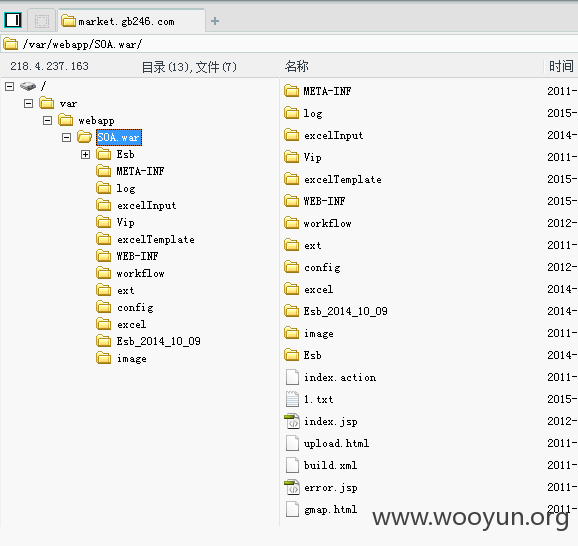Image resolution: width=578 pixels, height=546 pixels.
Task: Click WEB-INF folder icon in file list
Action: click(292, 201)
